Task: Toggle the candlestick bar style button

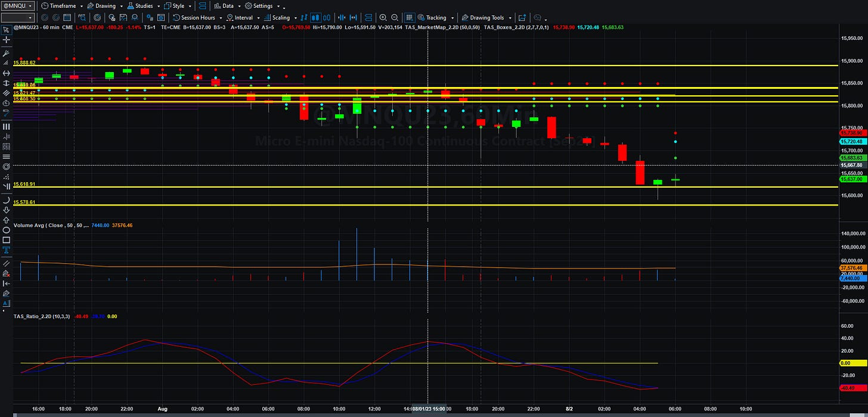Action: point(315,18)
